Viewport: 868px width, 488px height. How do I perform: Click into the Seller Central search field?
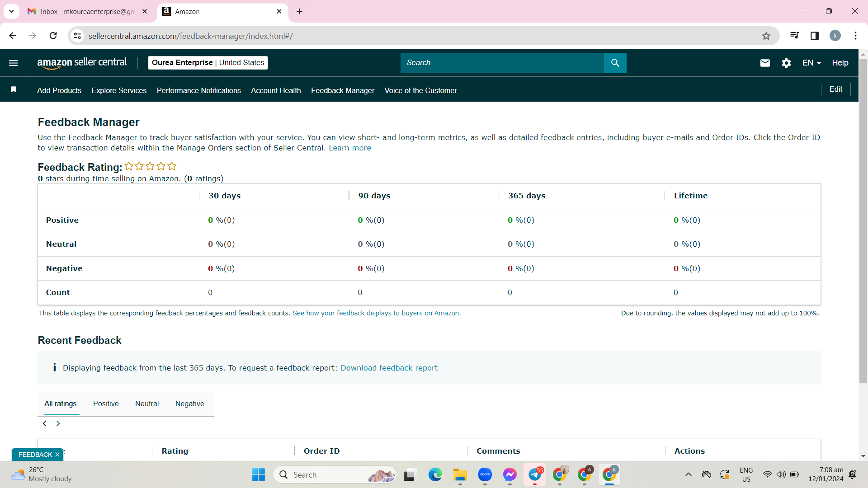502,63
